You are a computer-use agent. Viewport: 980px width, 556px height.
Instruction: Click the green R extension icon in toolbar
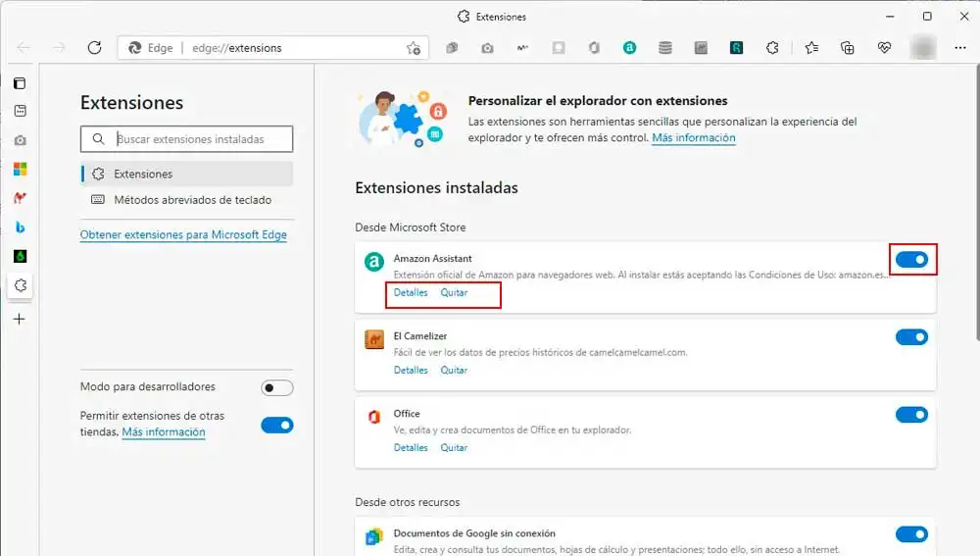pos(736,47)
